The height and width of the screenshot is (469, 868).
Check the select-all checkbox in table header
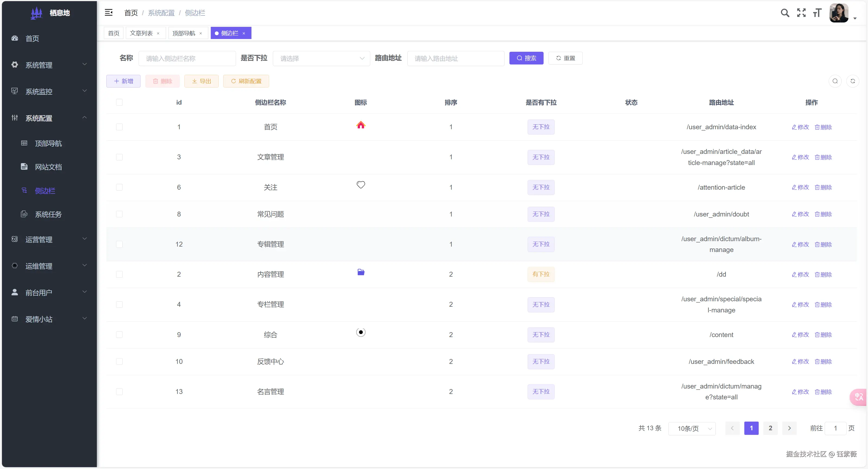coord(119,102)
